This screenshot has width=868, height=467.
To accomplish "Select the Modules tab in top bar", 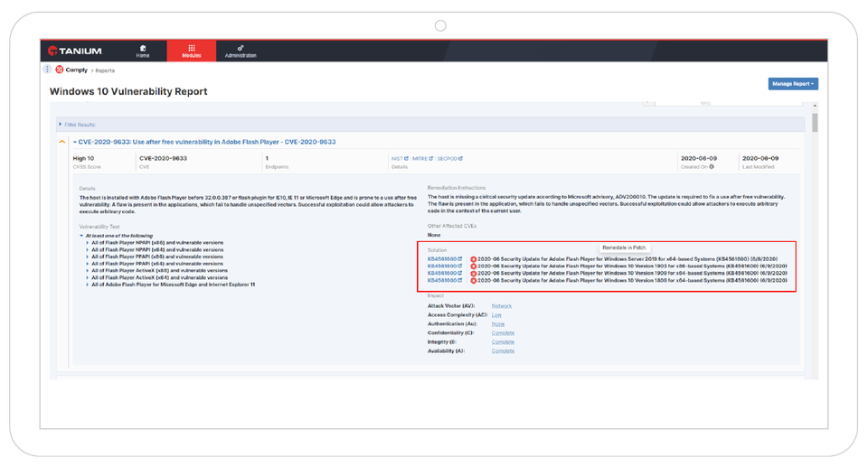I will [x=191, y=51].
